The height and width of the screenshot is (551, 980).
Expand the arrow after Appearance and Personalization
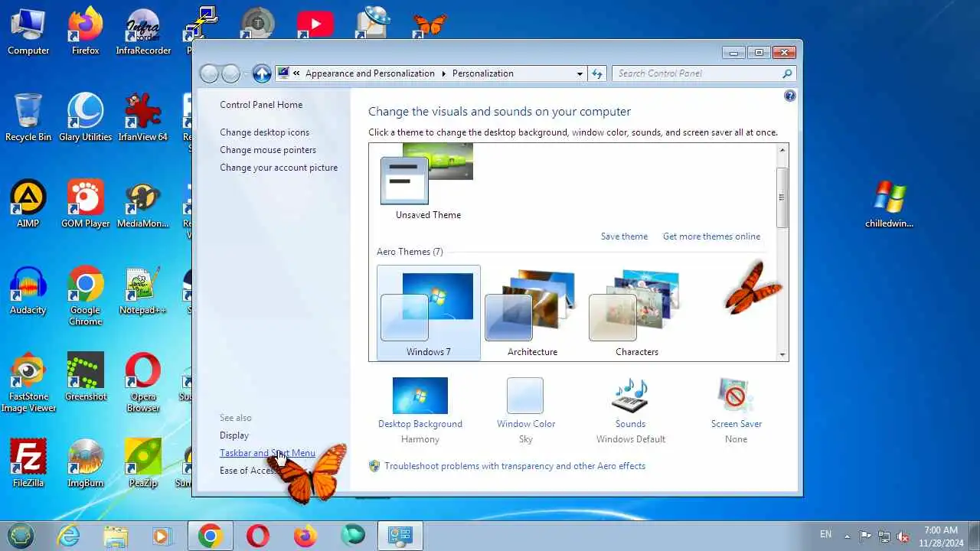(443, 73)
